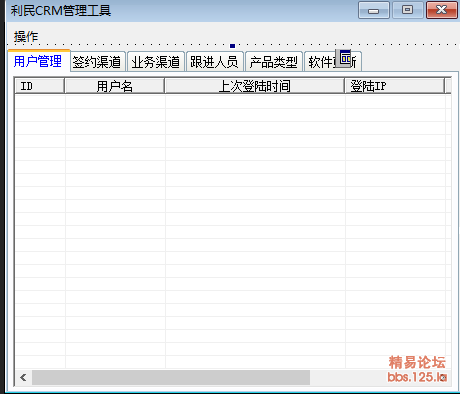Close the 利民CRM管理工具 window
The image size is (460, 394).
tap(442, 10)
